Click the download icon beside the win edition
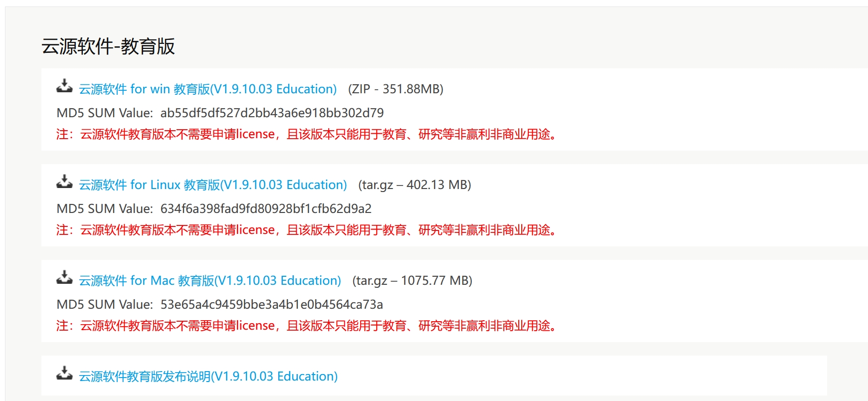 [64, 86]
